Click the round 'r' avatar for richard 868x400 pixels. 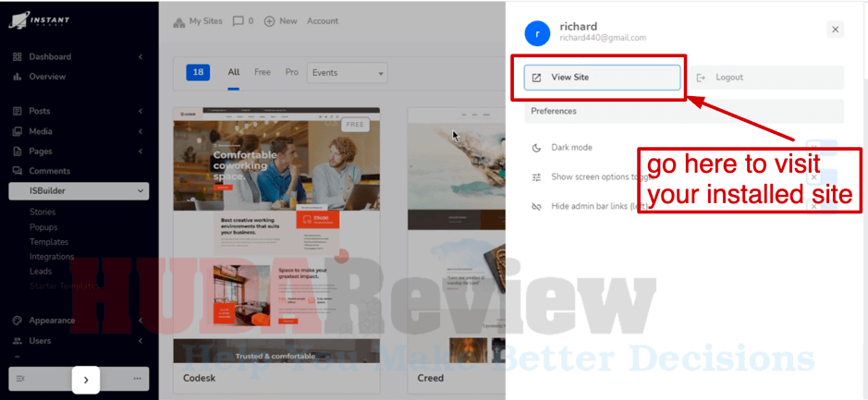pyautogui.click(x=537, y=33)
